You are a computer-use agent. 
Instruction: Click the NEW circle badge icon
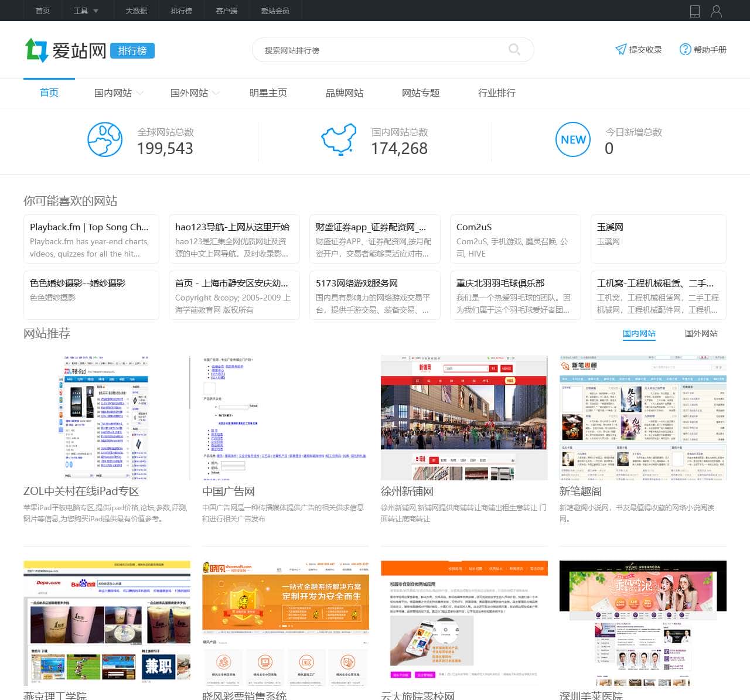572,139
